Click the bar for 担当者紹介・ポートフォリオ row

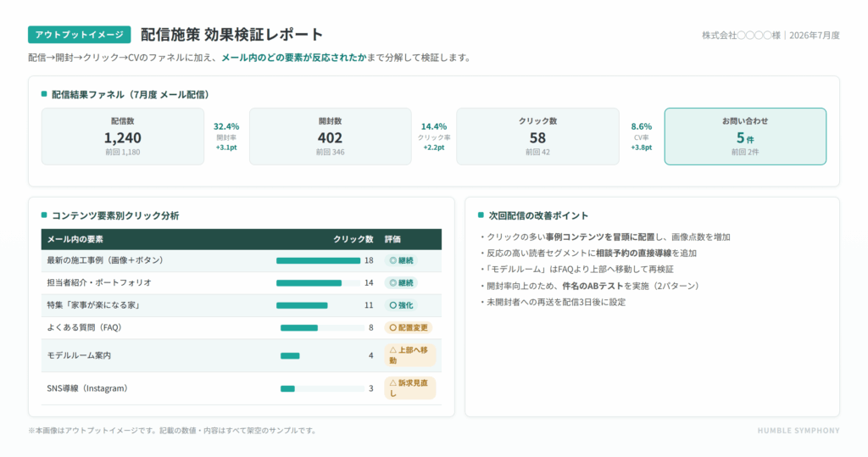tap(309, 283)
